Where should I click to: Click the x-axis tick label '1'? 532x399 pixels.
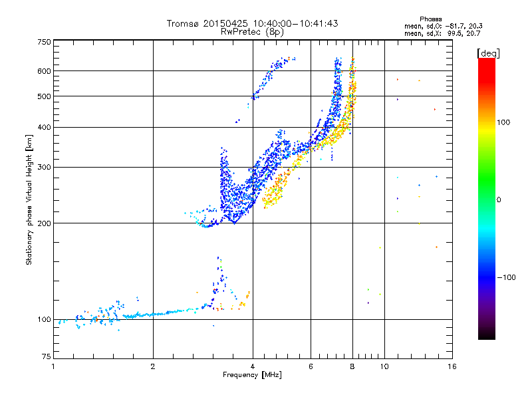point(53,366)
